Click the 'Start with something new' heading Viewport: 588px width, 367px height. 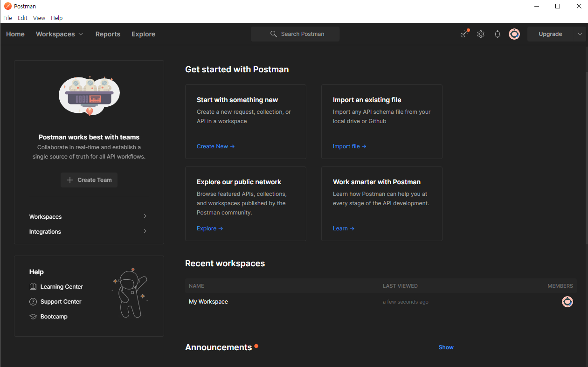tap(237, 100)
